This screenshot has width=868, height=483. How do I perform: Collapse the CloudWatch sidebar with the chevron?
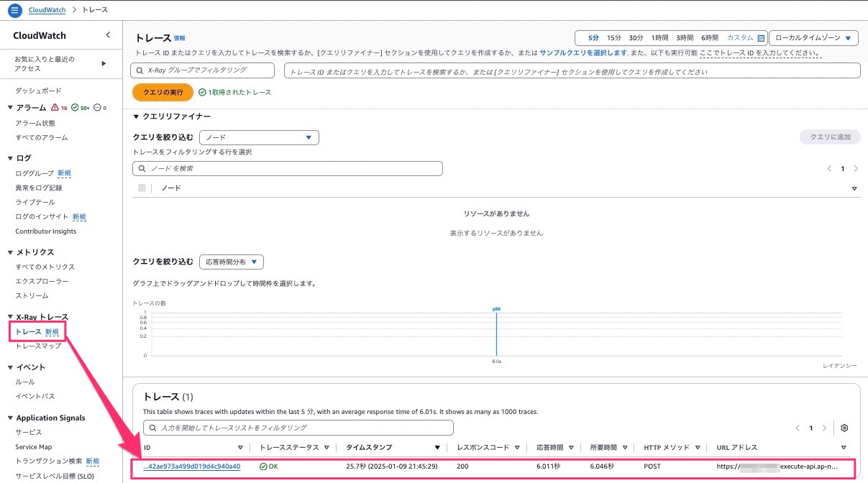[x=108, y=35]
